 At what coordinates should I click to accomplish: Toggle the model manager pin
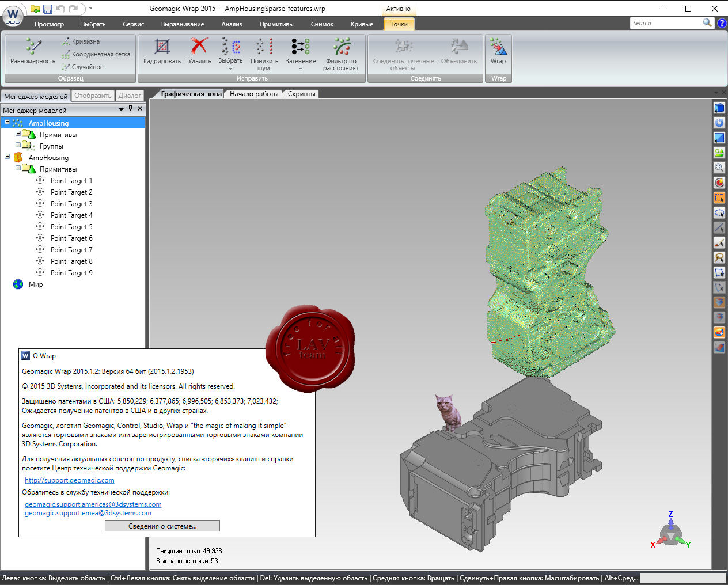130,109
